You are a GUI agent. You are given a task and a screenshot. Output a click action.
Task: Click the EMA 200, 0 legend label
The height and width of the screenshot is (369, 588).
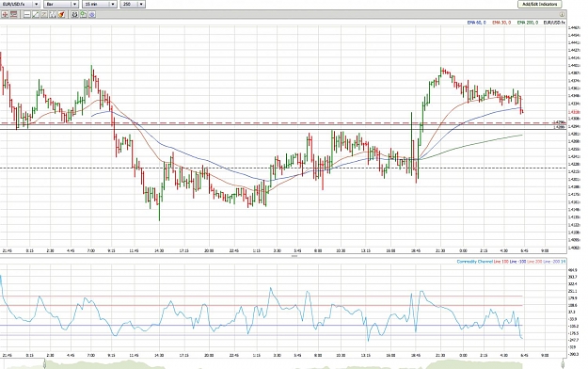point(528,23)
